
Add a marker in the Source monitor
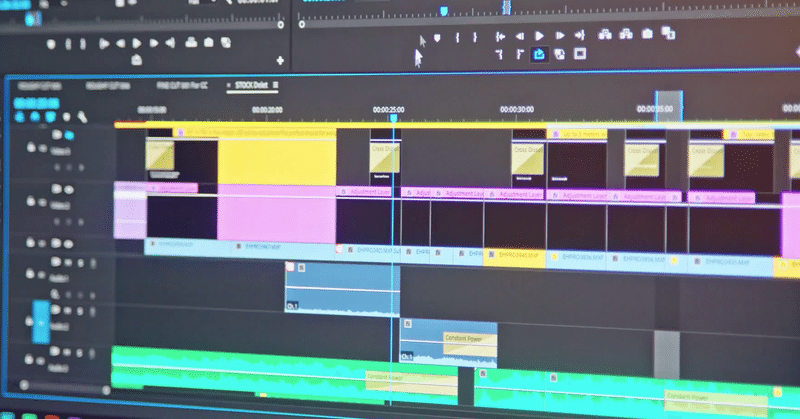coord(51,44)
